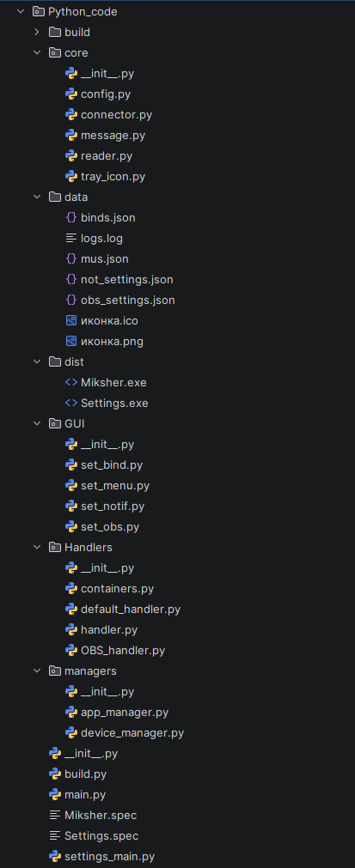Click the Python icon beside OBS_handler.py
This screenshot has width=355, height=868.
pos(70,651)
